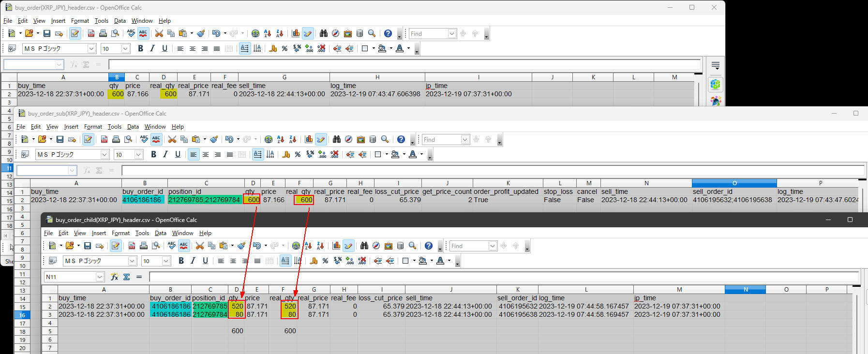Select column O header in buy_order_sub window
Screen dimensions: 868x354
[734, 183]
